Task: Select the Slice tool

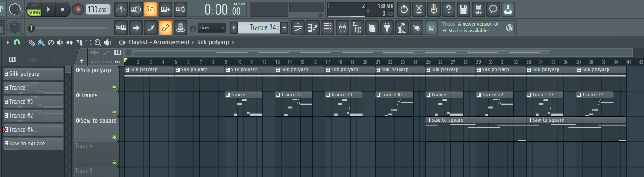Action: pyautogui.click(x=79, y=42)
